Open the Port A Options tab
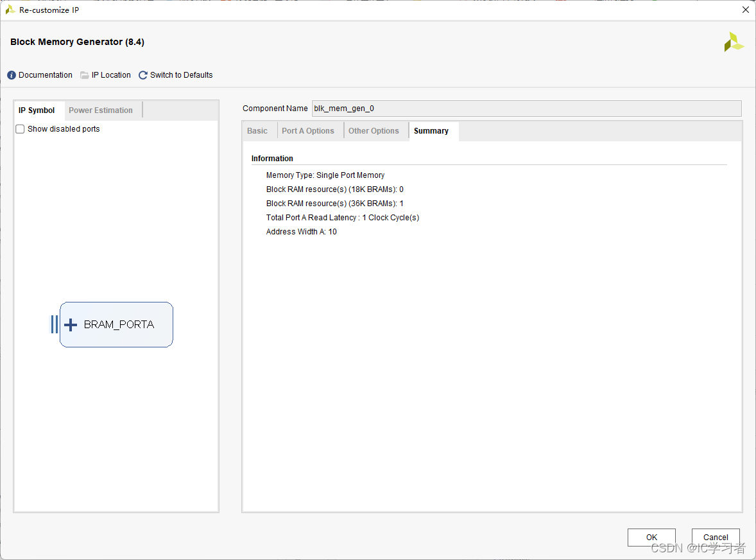The width and height of the screenshot is (756, 560). coord(308,131)
